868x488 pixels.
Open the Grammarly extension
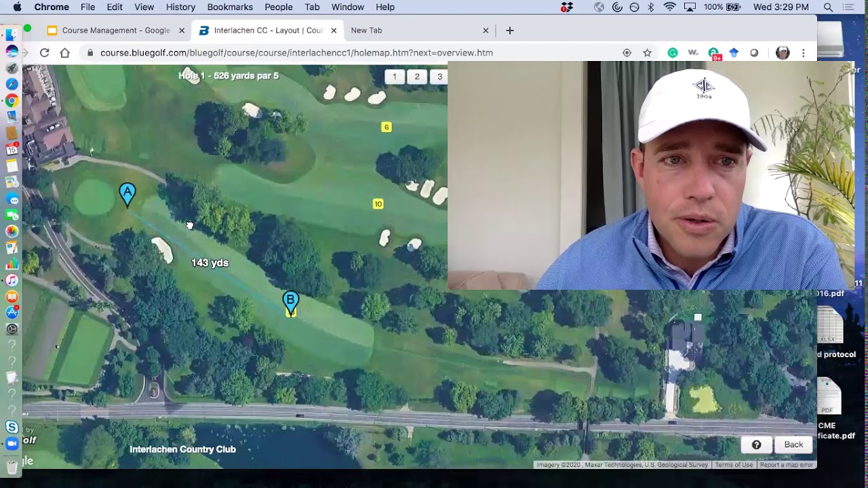pyautogui.click(x=672, y=53)
